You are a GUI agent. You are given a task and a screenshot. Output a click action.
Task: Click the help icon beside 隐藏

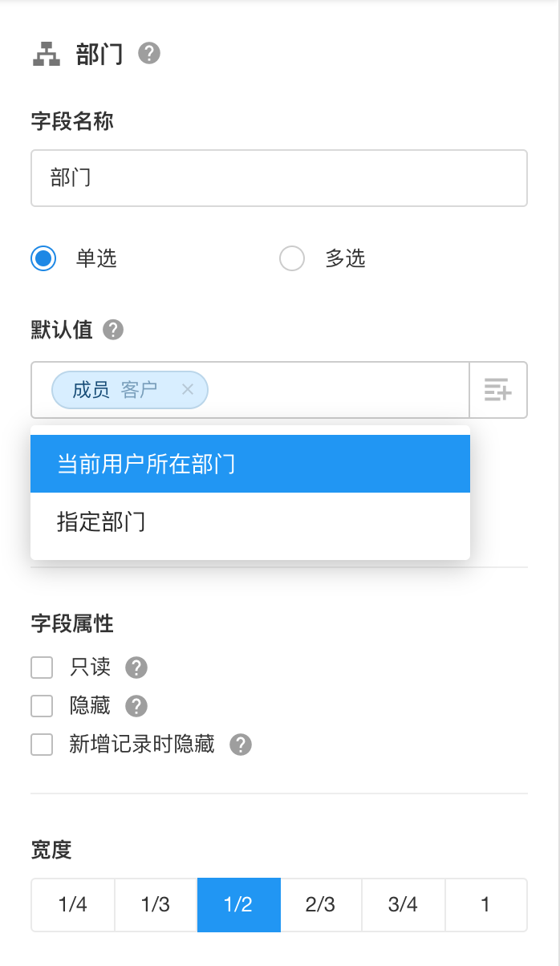click(x=136, y=706)
